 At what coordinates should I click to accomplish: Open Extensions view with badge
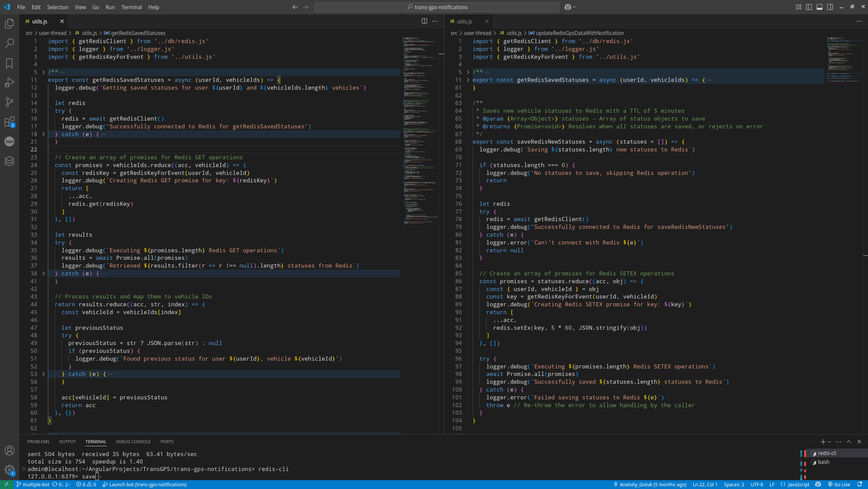(x=10, y=122)
